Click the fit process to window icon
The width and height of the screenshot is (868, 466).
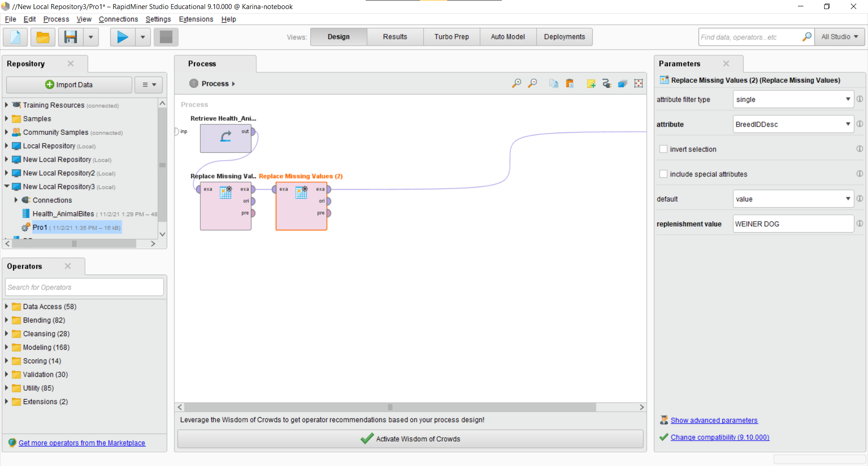tap(638, 83)
